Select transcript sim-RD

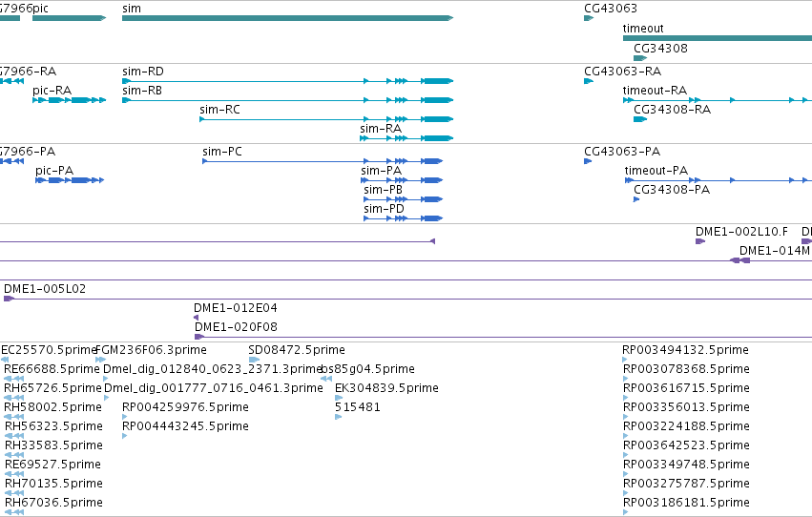tap(287, 81)
